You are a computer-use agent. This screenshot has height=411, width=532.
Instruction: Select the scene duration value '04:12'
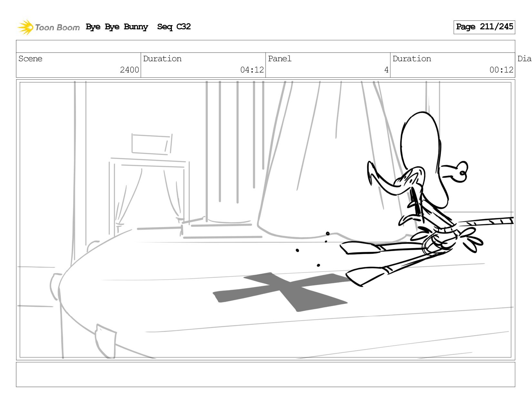tap(252, 70)
